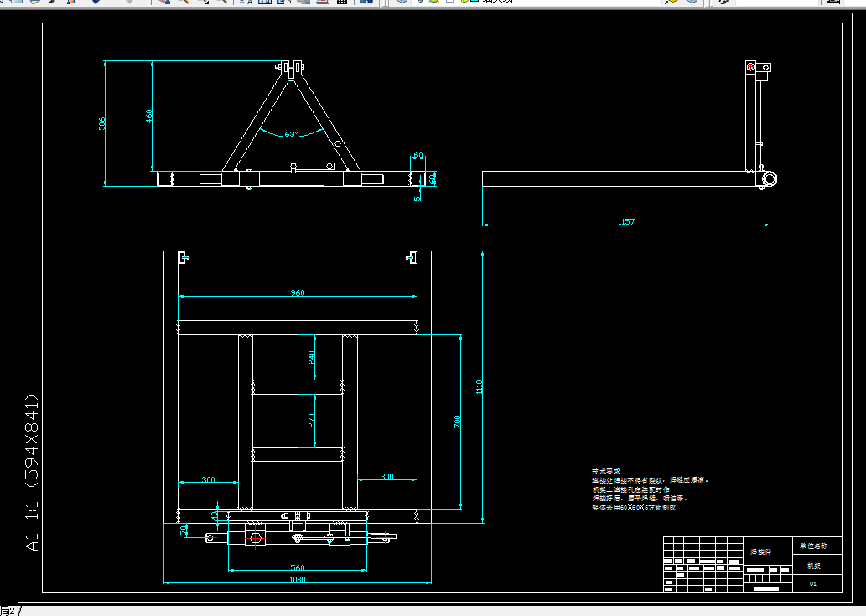Select the 270 vertical spacing dimension

(312, 421)
